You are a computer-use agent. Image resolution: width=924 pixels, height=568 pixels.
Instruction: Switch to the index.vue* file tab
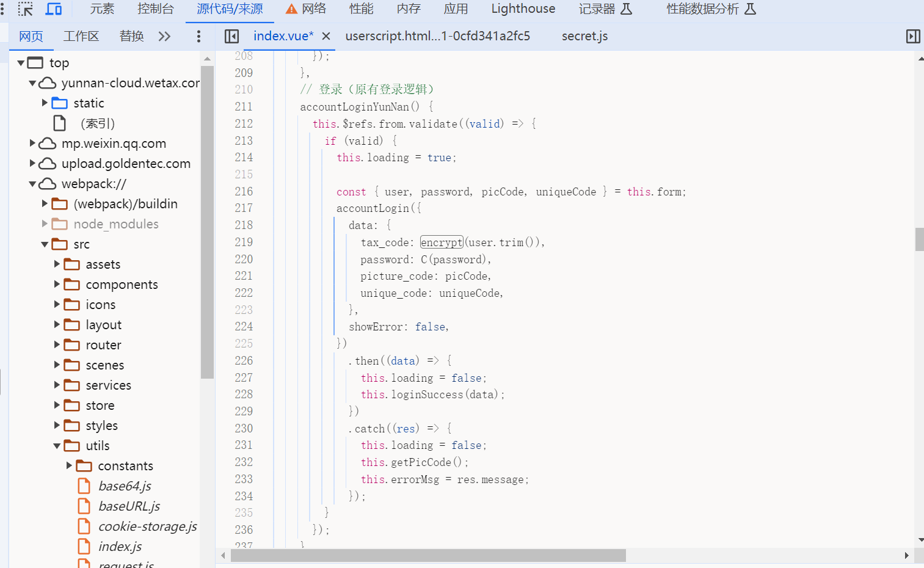point(283,37)
